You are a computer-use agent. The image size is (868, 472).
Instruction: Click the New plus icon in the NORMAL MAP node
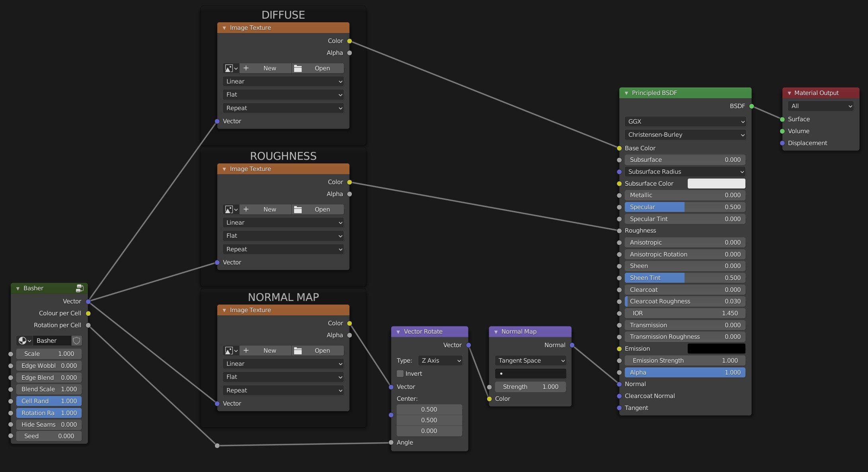(x=246, y=350)
